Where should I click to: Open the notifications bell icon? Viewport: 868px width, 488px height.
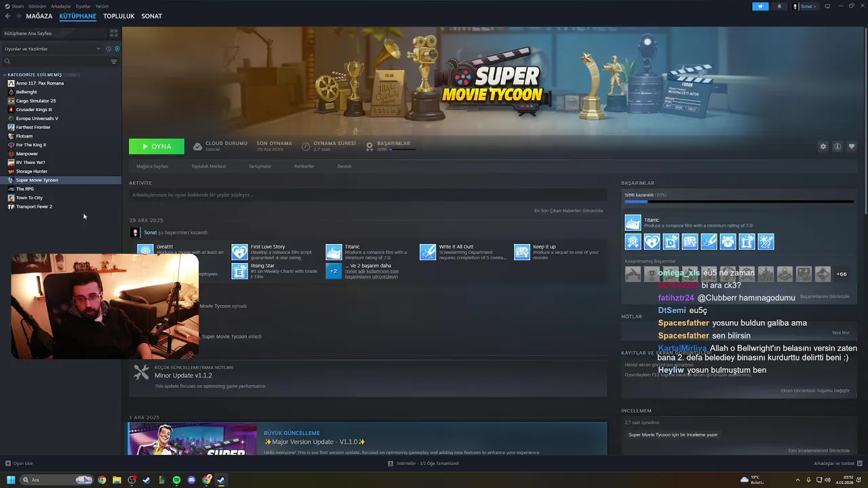779,6
